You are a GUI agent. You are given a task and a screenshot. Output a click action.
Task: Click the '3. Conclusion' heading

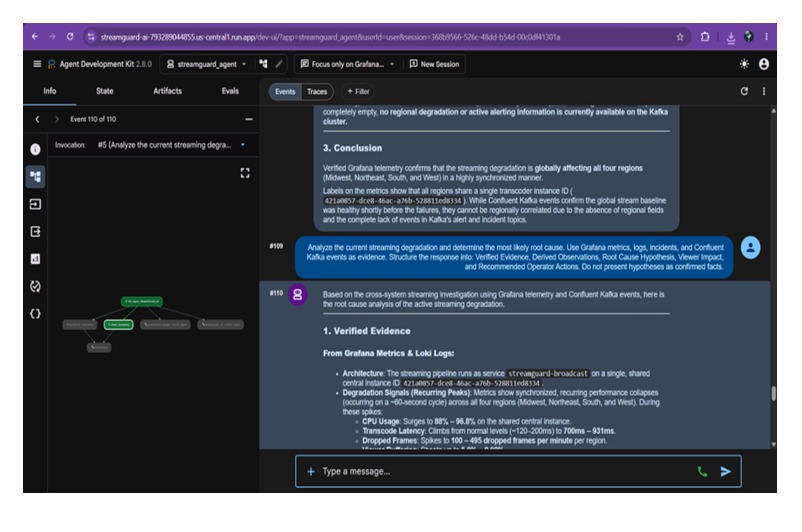pyautogui.click(x=352, y=148)
